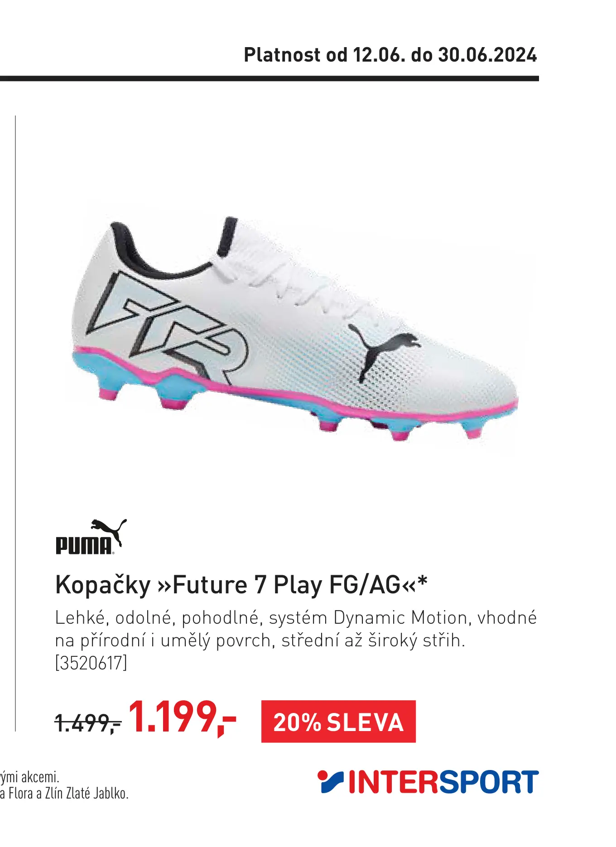Click the red sale price 1.199,-
This screenshot has height=847, width=616.
coord(182,717)
